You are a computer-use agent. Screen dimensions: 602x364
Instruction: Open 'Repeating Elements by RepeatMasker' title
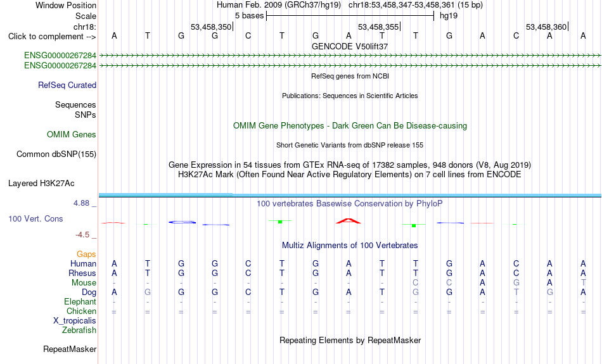pyautogui.click(x=350, y=341)
